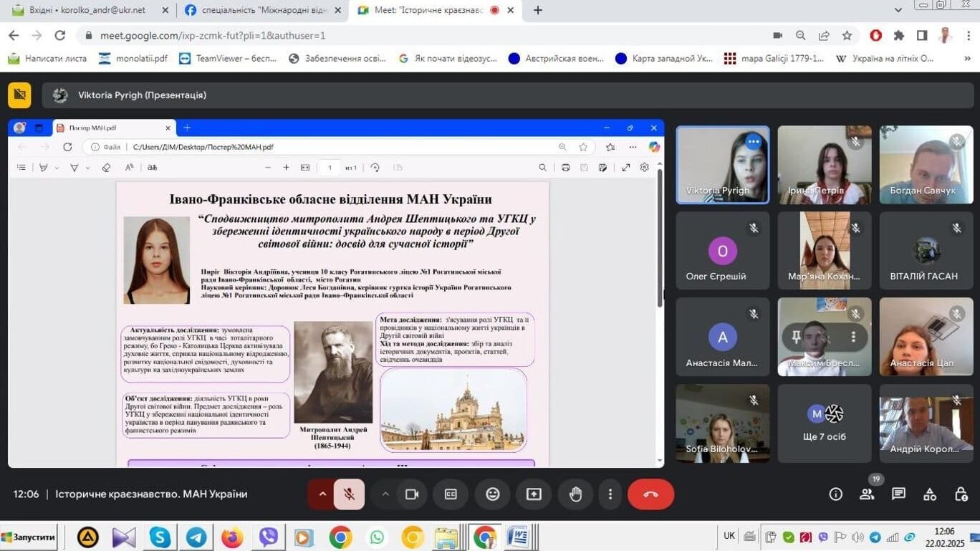
Task: Select the 'Ще 7 осіб' participants tile
Action: point(824,423)
